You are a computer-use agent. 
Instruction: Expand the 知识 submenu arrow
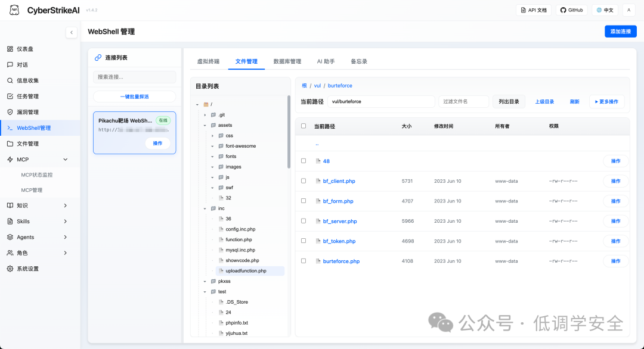point(66,205)
